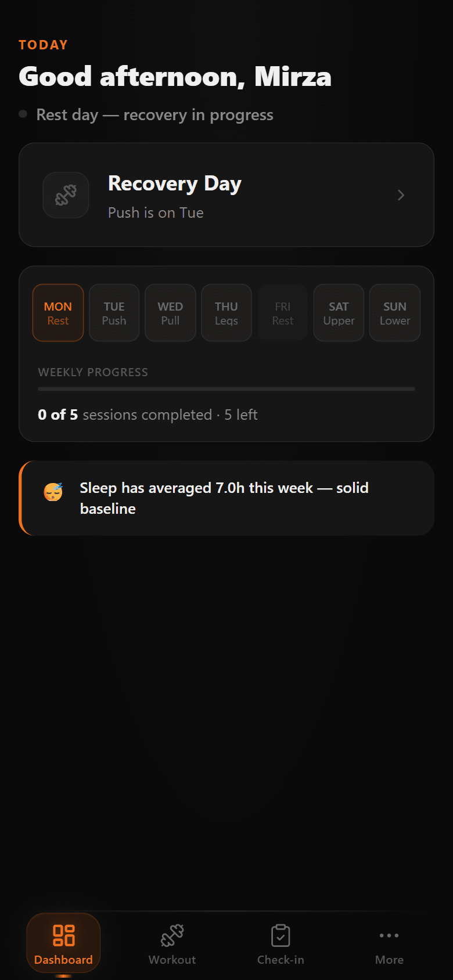
Task: Open the Tue link in Push is on Tue
Action: (x=191, y=212)
